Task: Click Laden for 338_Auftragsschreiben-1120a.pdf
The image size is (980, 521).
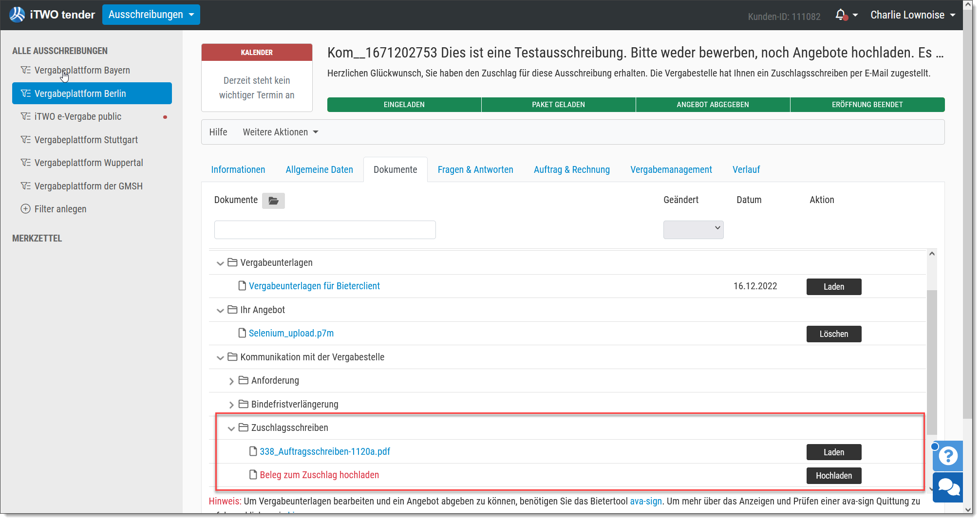Action: coord(834,452)
